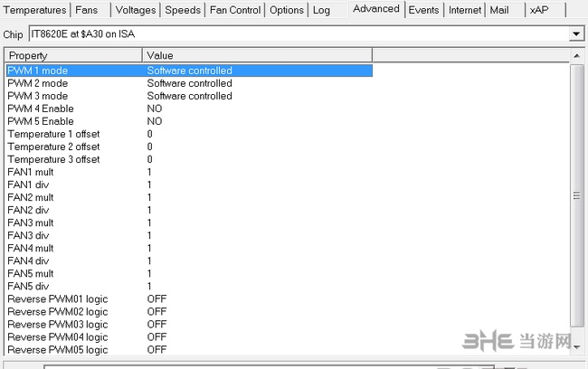
Task: Select the FAN4 mult row
Action: (x=189, y=248)
